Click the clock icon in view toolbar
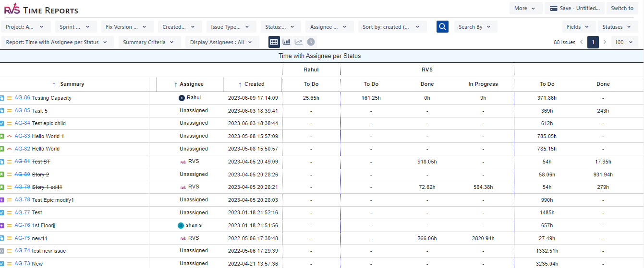This screenshot has width=644, height=268. click(x=311, y=42)
